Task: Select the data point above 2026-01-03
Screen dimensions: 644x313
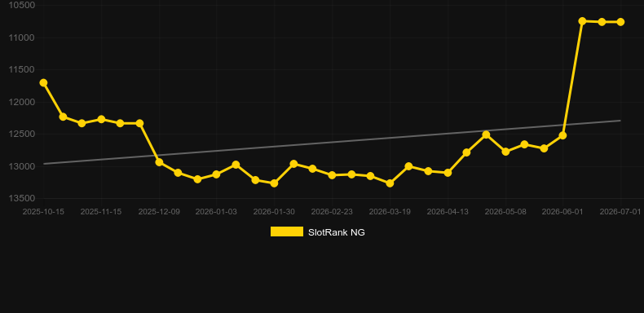Action: click(x=217, y=174)
